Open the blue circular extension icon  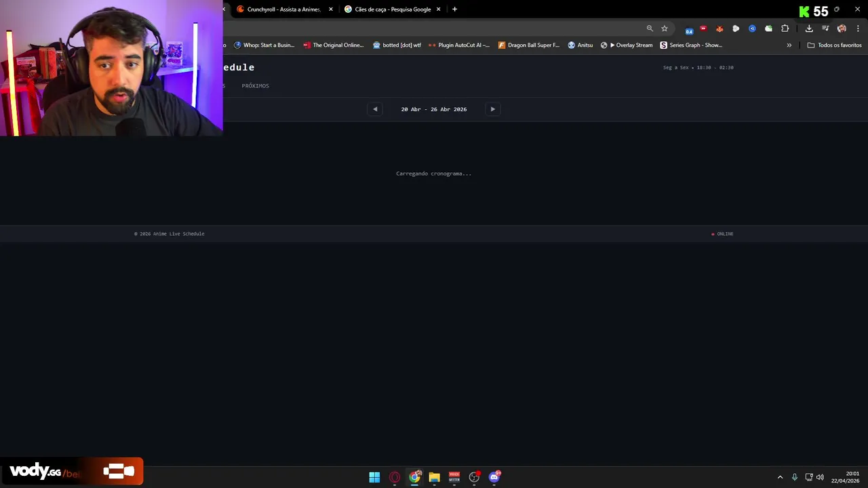752,28
